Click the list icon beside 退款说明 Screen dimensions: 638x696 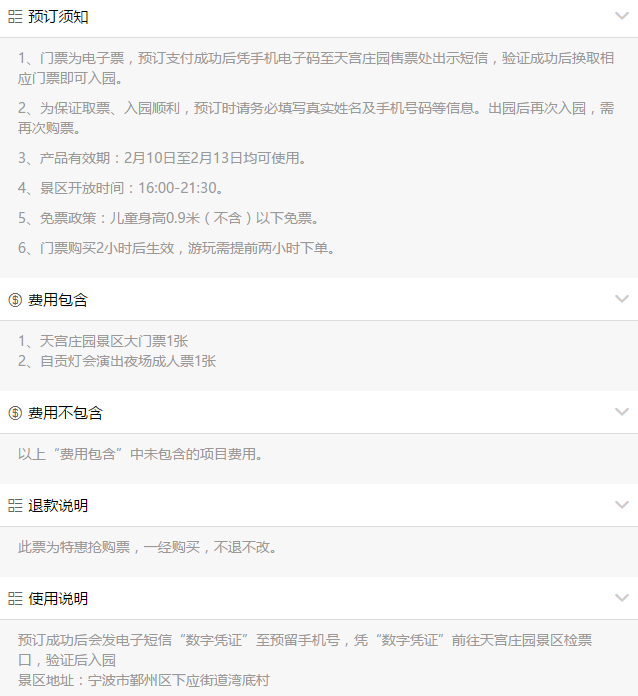15,506
